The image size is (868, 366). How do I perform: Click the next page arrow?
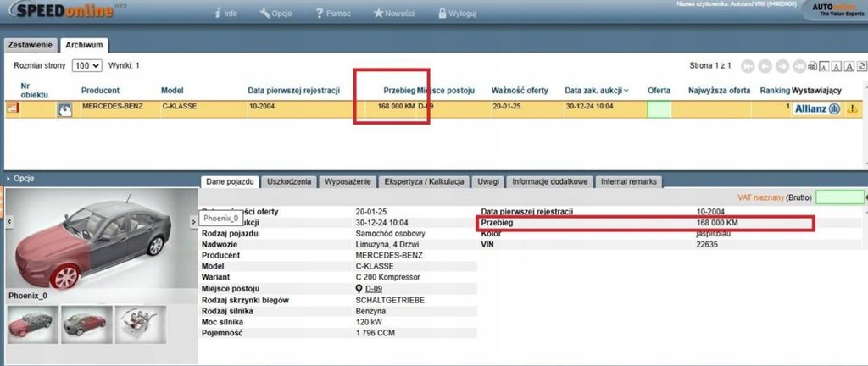782,66
